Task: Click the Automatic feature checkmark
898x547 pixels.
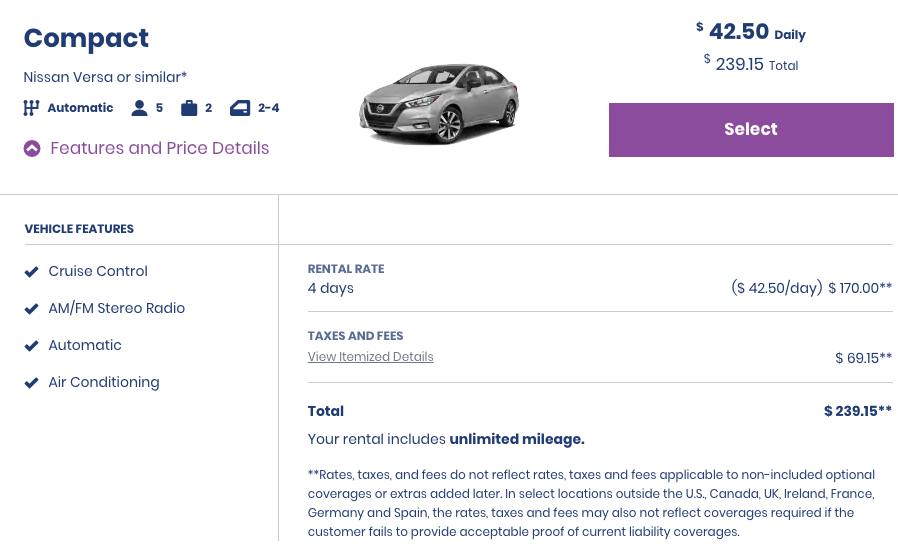Action: [31, 345]
